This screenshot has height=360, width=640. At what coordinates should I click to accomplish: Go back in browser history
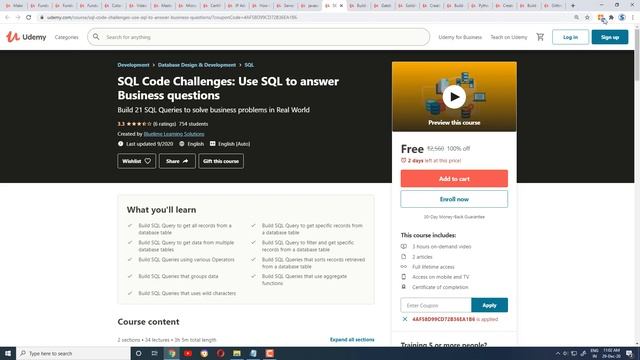(7, 18)
